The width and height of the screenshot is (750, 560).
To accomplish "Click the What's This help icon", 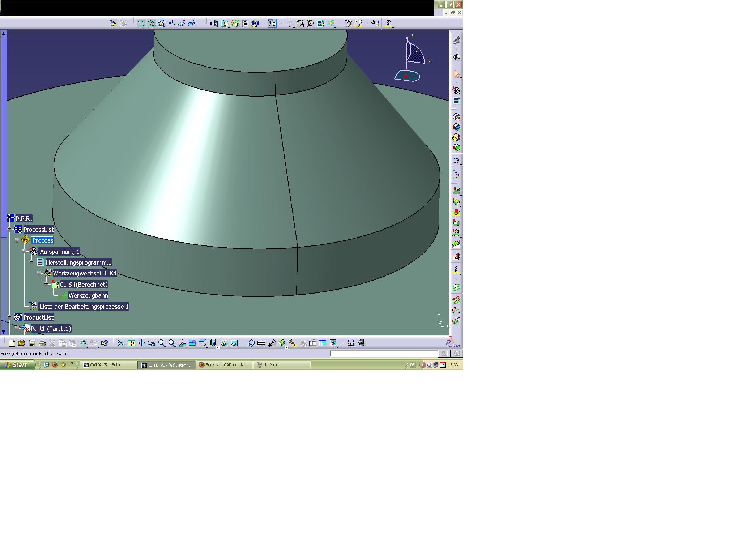I will [105, 343].
